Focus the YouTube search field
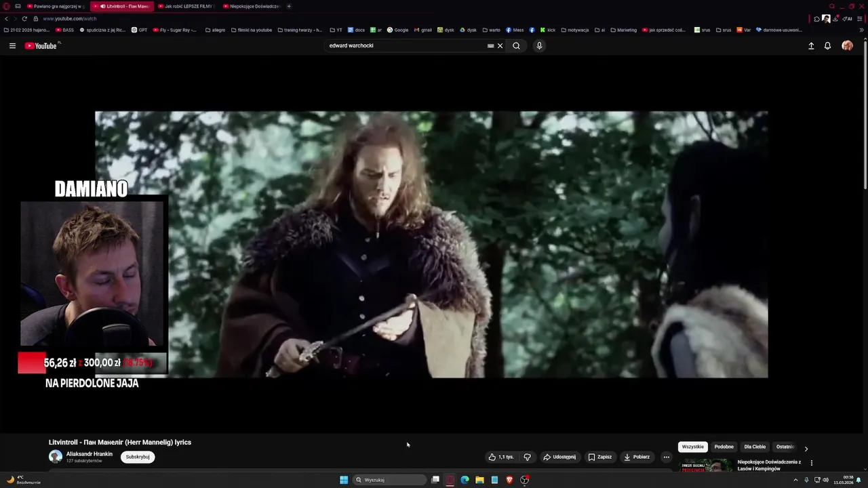The width and height of the screenshot is (868, 488). (x=406, y=46)
